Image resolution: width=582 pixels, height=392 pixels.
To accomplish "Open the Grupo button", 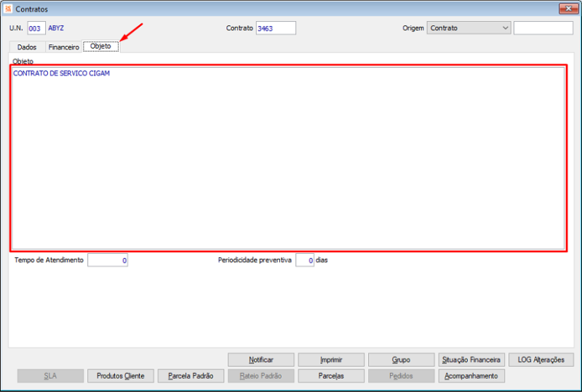I will [x=402, y=360].
